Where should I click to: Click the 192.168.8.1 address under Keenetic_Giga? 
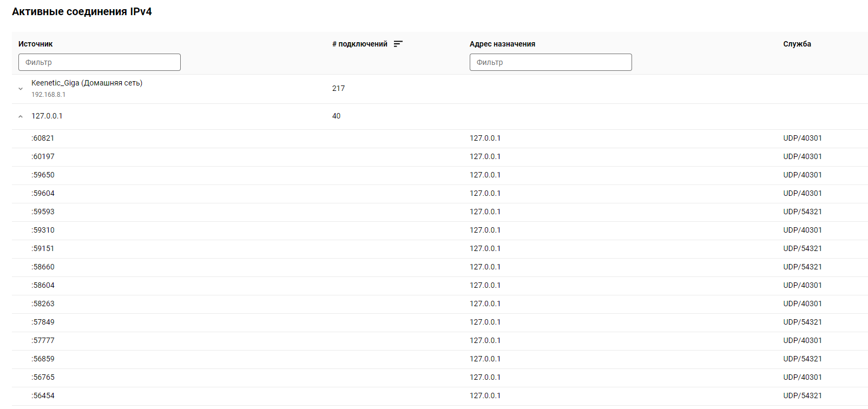click(48, 95)
